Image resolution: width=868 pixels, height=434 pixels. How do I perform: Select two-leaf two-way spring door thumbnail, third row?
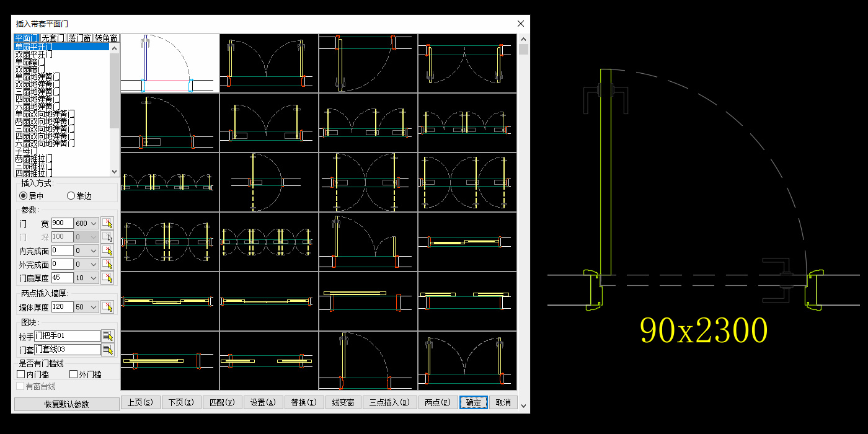point(368,182)
